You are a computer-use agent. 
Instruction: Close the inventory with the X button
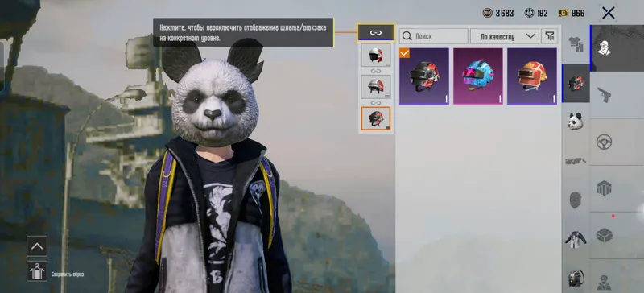[609, 13]
